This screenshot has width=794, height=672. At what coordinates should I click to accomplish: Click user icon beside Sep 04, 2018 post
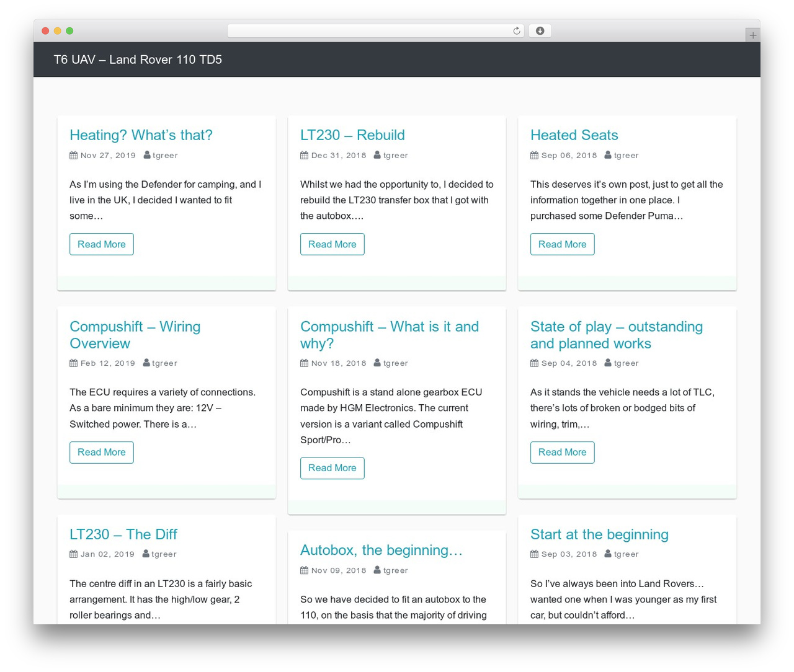point(608,363)
